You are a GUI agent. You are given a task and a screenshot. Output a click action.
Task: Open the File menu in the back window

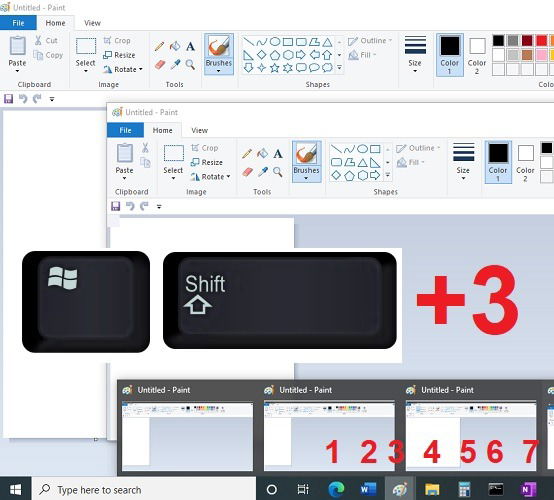point(18,23)
